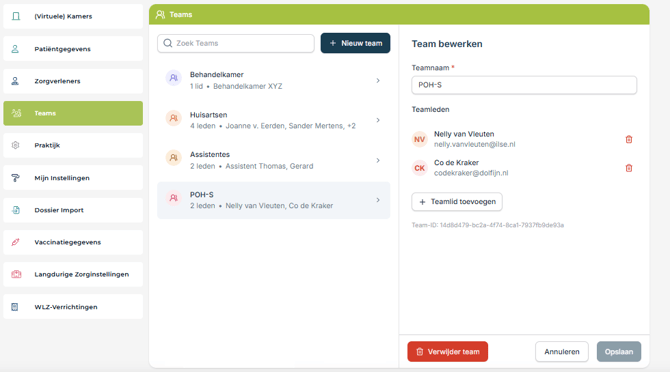The image size is (670, 372).
Task: Click the Behandelkamer team avatar icon
Action: point(173,78)
